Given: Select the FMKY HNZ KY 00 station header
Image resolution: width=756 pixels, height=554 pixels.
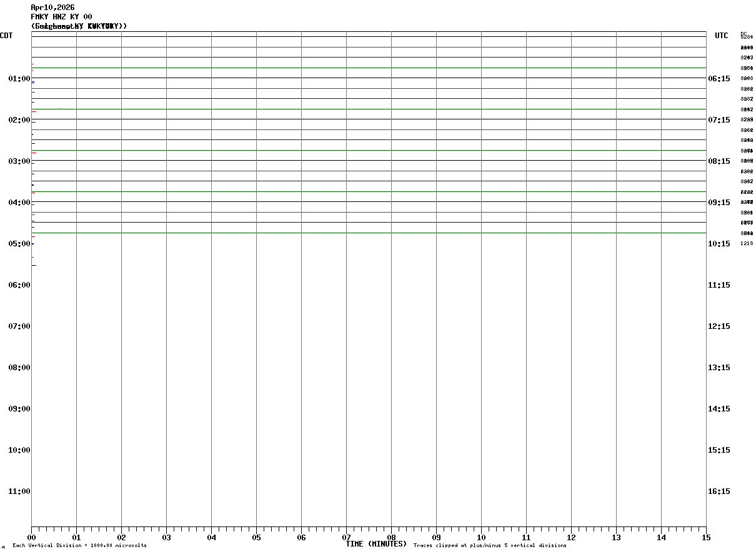Looking at the screenshot, I should 61,17.
